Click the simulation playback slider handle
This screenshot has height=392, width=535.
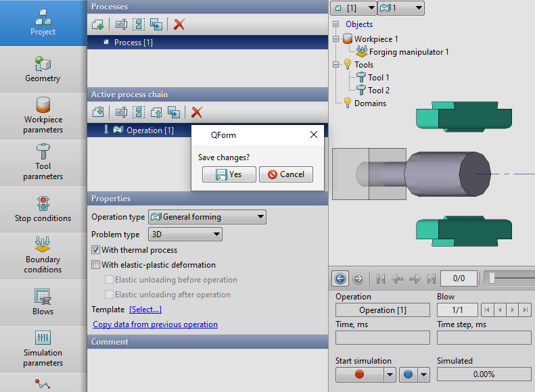point(493,278)
